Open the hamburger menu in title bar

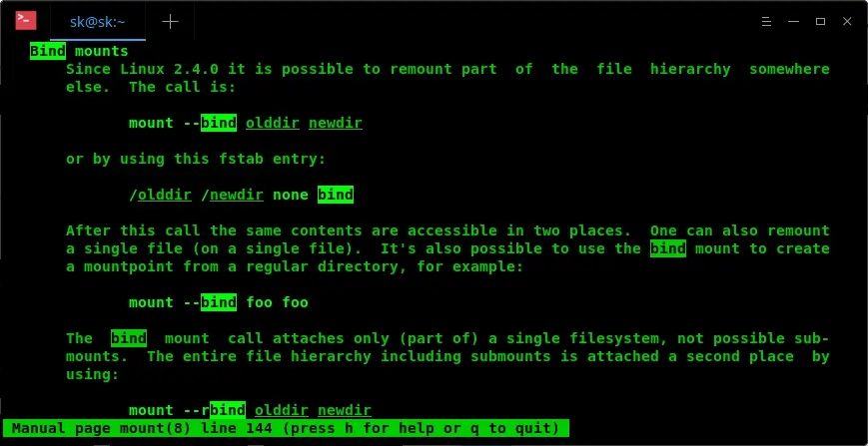(767, 22)
